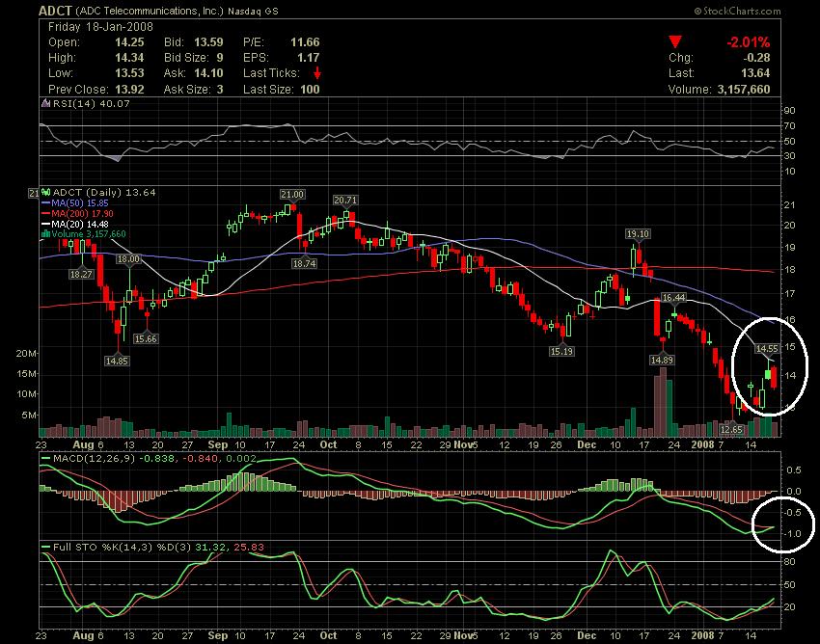Click the volume bars icon in the legend
The image size is (820, 644).
tap(45, 234)
